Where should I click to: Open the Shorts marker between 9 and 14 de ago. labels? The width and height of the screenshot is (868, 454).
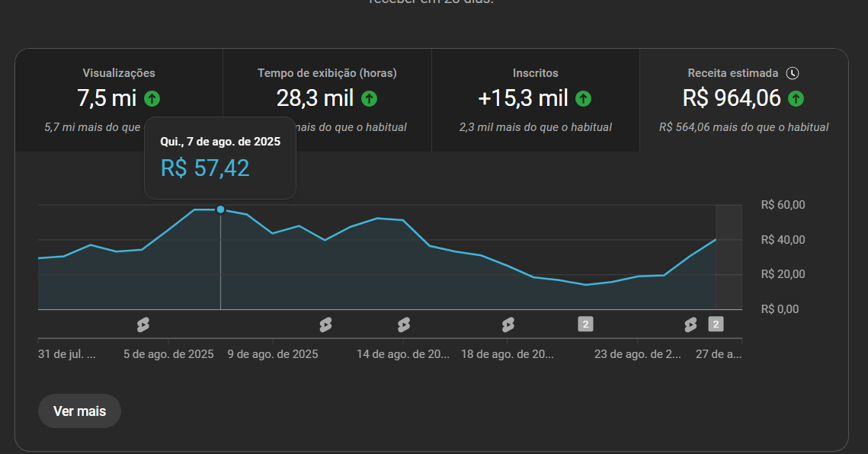coord(325,325)
